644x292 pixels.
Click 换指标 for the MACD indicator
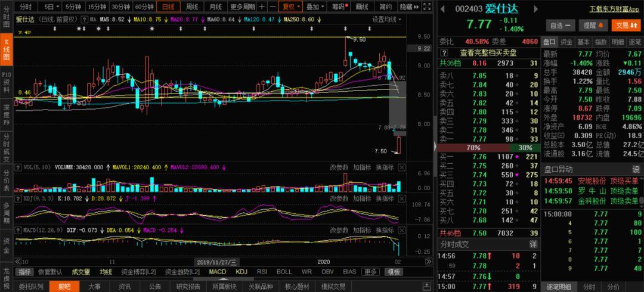(x=385, y=230)
